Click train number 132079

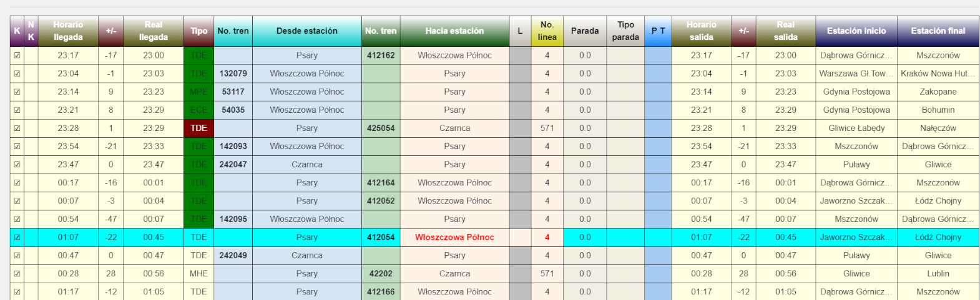(233, 74)
